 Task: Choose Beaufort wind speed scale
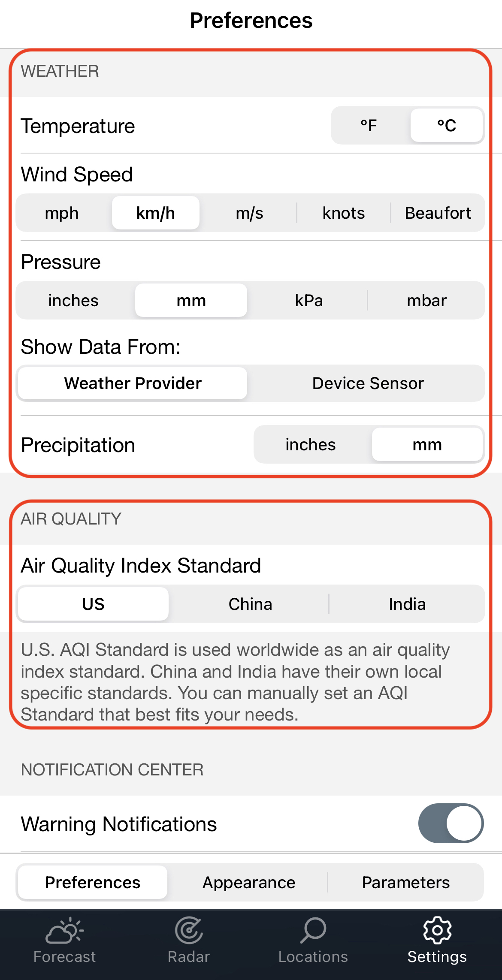click(438, 213)
